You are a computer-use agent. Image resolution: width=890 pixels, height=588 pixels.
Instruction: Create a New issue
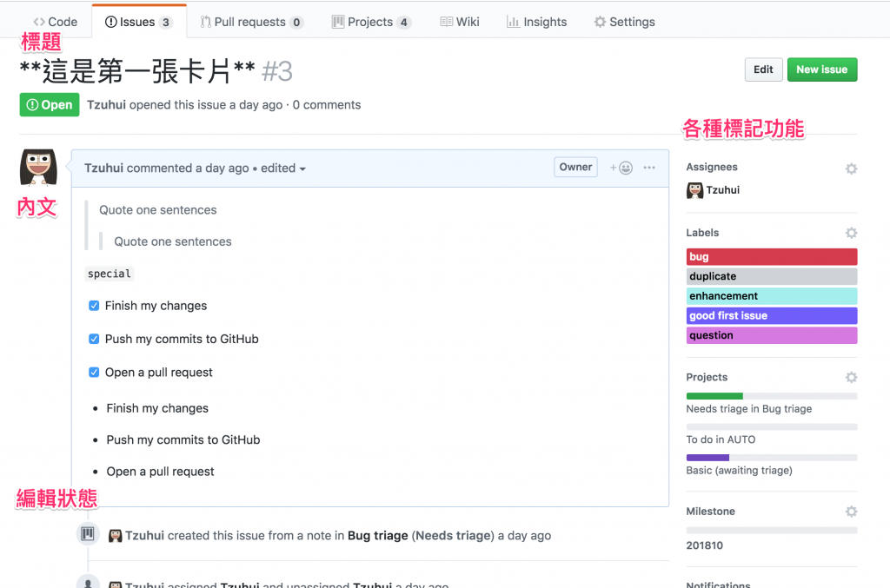(822, 69)
